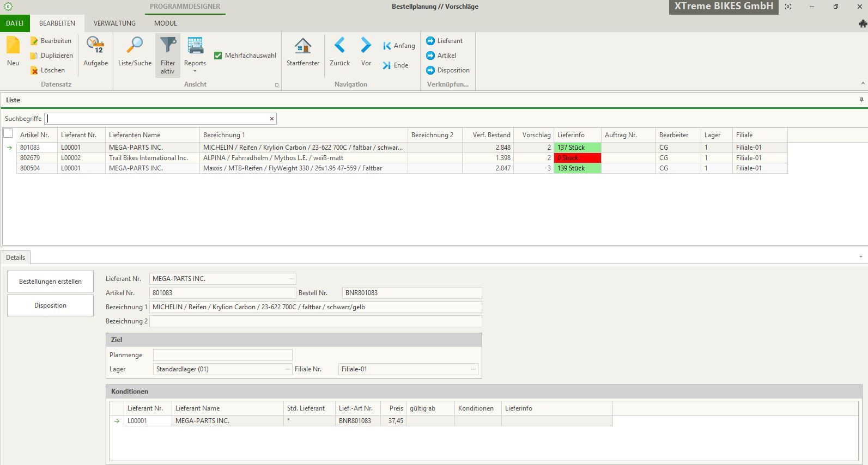The width and height of the screenshot is (868, 465).
Task: Open the DATEI menu tab
Action: (15, 23)
